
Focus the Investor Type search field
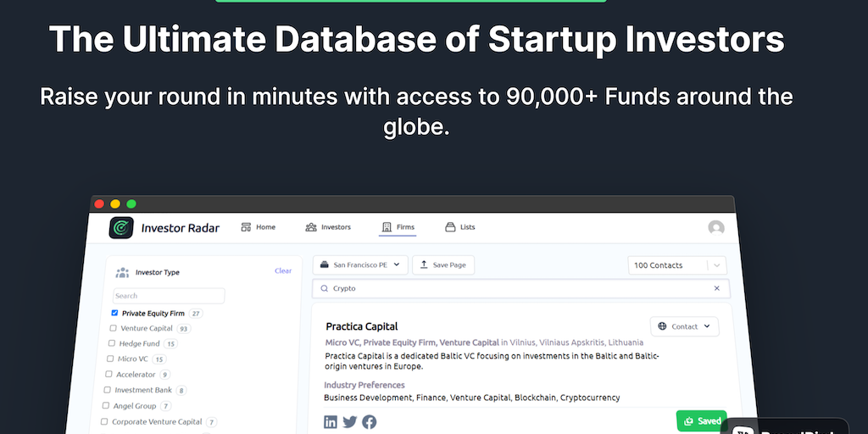pyautogui.click(x=170, y=296)
